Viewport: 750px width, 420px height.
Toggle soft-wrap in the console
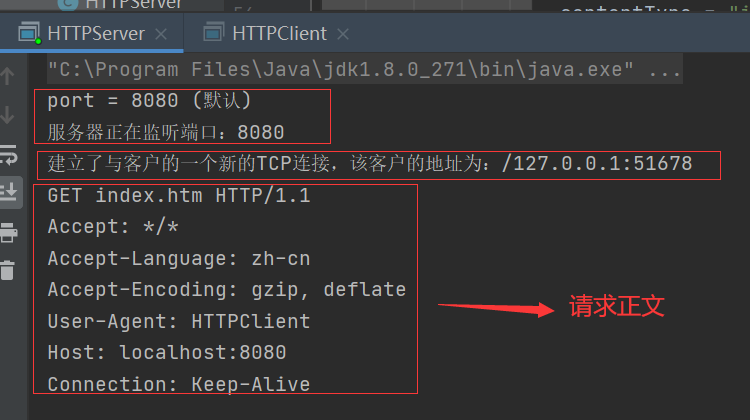pyautogui.click(x=9, y=155)
